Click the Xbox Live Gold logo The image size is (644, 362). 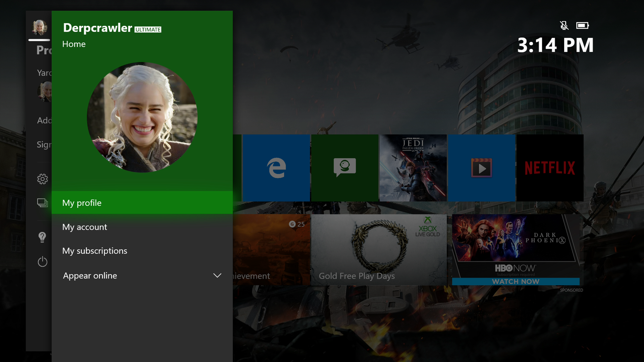point(427,227)
